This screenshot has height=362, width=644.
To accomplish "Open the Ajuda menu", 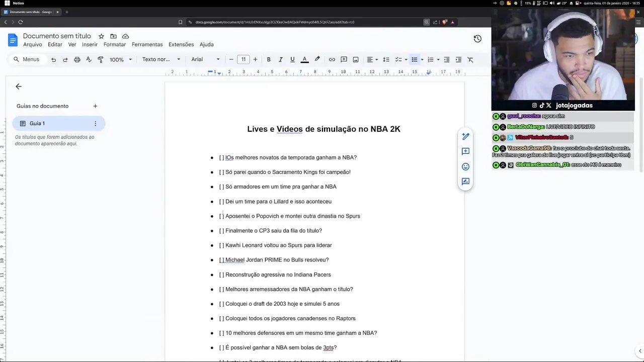I will tap(207, 45).
